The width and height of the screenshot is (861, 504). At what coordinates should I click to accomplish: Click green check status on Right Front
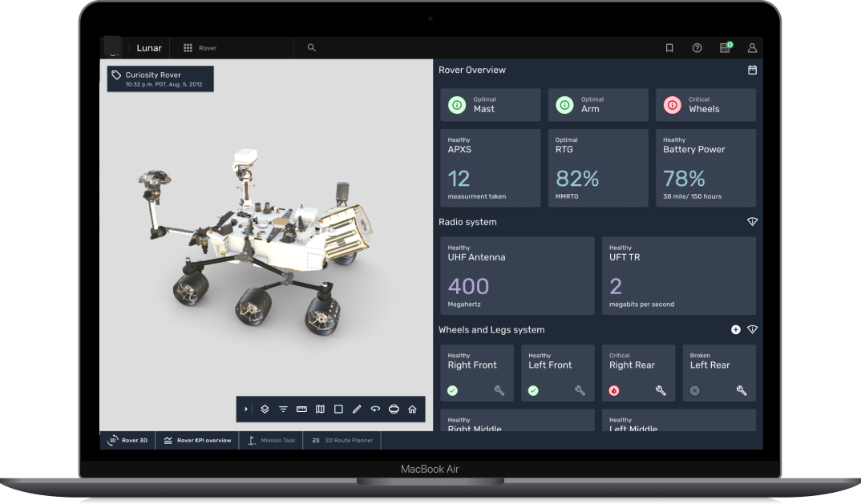coord(452,390)
